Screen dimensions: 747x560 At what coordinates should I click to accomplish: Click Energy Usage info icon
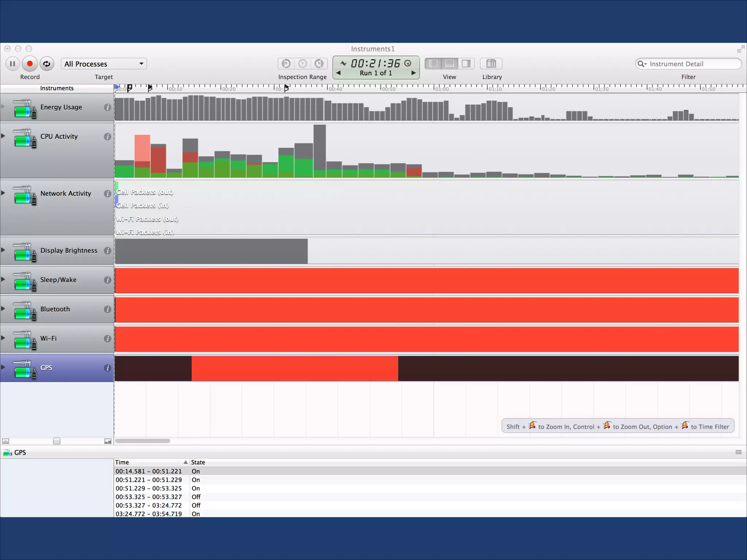[x=107, y=107]
